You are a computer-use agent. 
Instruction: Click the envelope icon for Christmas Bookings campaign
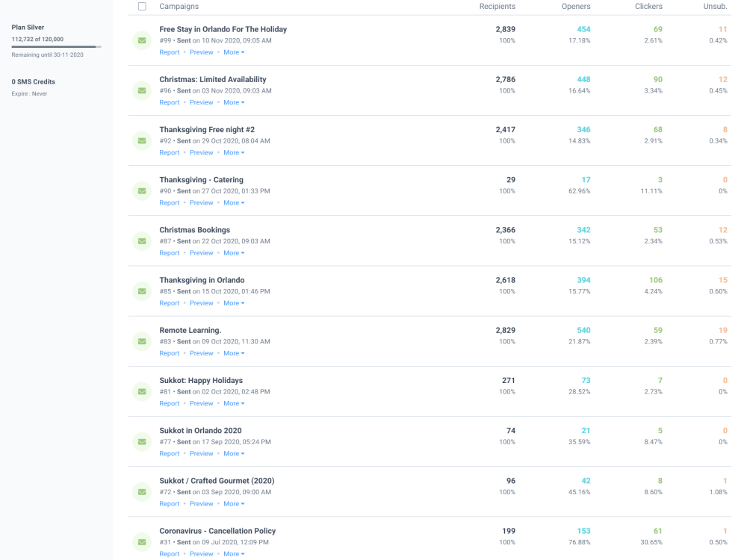click(142, 240)
